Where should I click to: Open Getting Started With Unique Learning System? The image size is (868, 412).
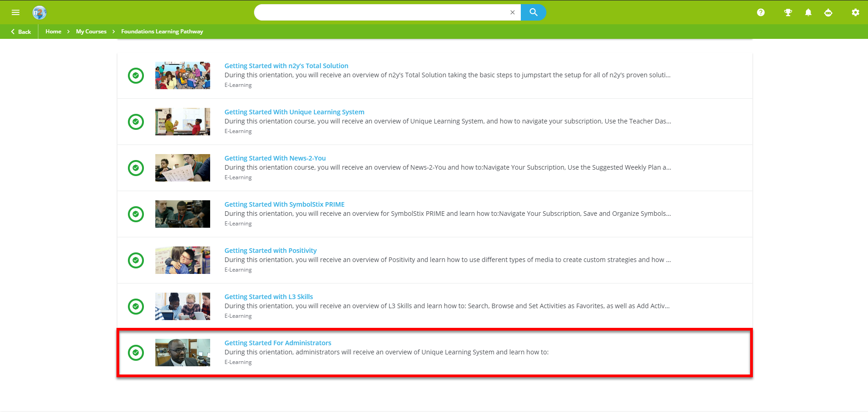tap(294, 112)
